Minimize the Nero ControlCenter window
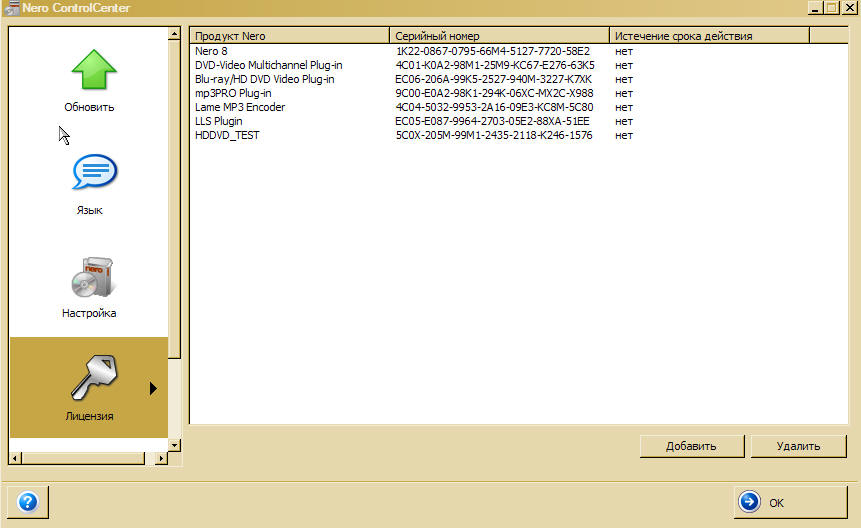 click(815, 8)
